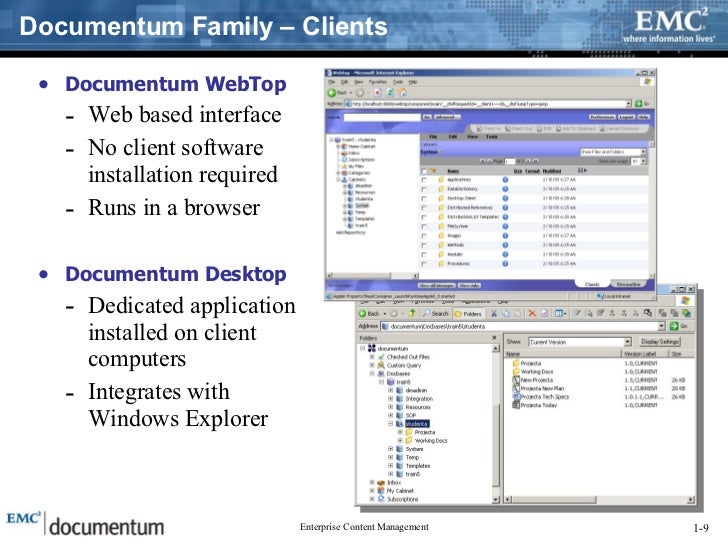The height and width of the screenshot is (546, 728).
Task: Open Tools menu in WebTop browser menu bar
Action: coord(398,82)
